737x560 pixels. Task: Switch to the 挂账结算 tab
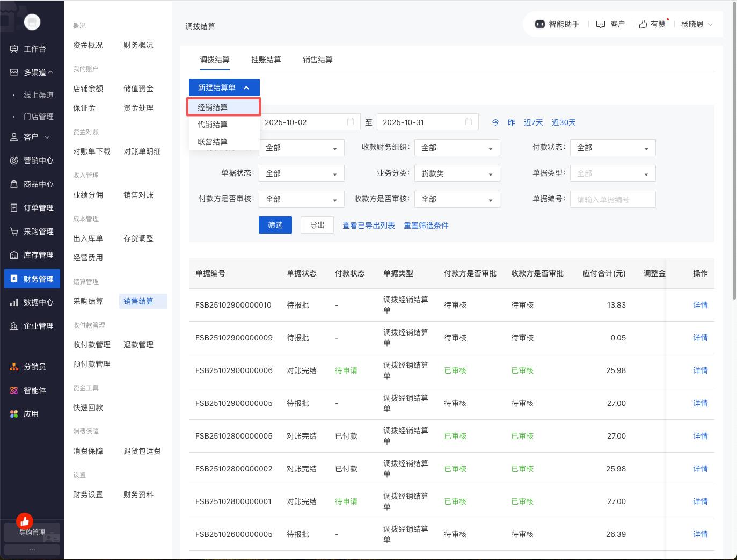tap(266, 60)
